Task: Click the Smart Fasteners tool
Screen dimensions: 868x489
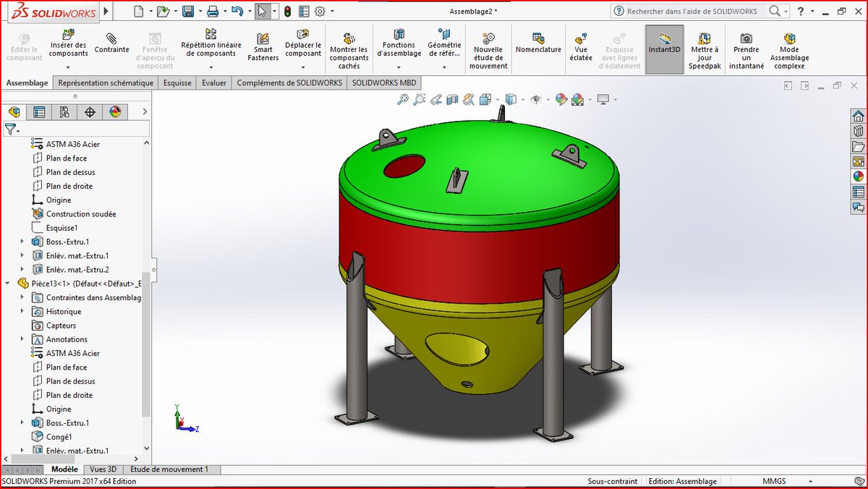Action: coord(263,48)
